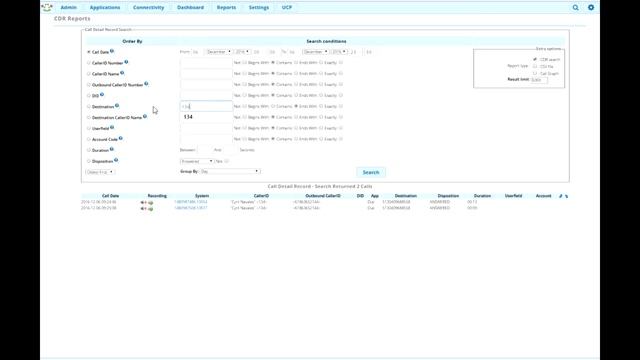Open the Dashboard menu item
Viewport: 640px width, 360px height.
click(190, 7)
